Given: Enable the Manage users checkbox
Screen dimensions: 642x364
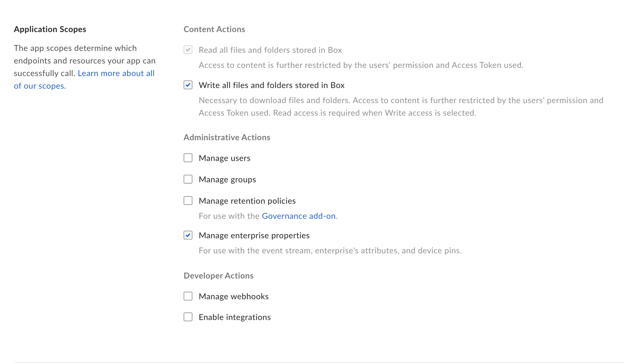Looking at the screenshot, I should [x=188, y=158].
